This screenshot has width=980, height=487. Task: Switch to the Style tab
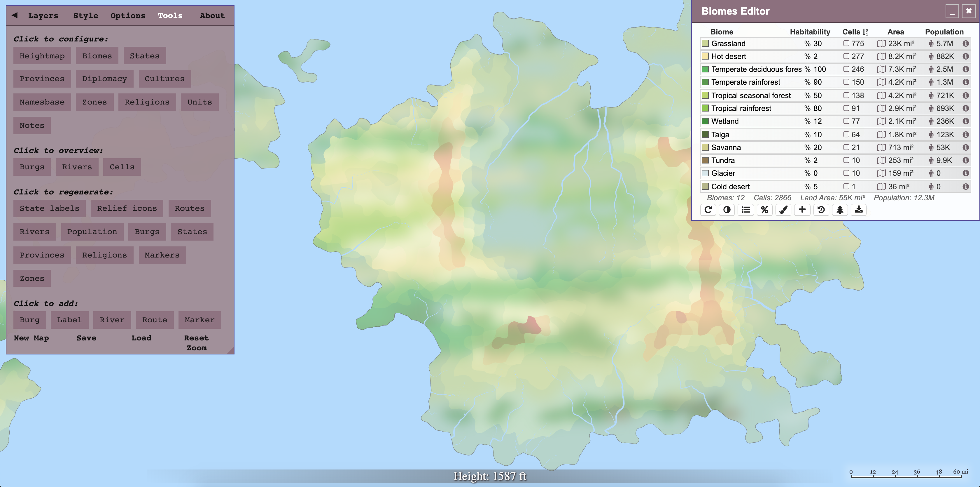click(85, 15)
